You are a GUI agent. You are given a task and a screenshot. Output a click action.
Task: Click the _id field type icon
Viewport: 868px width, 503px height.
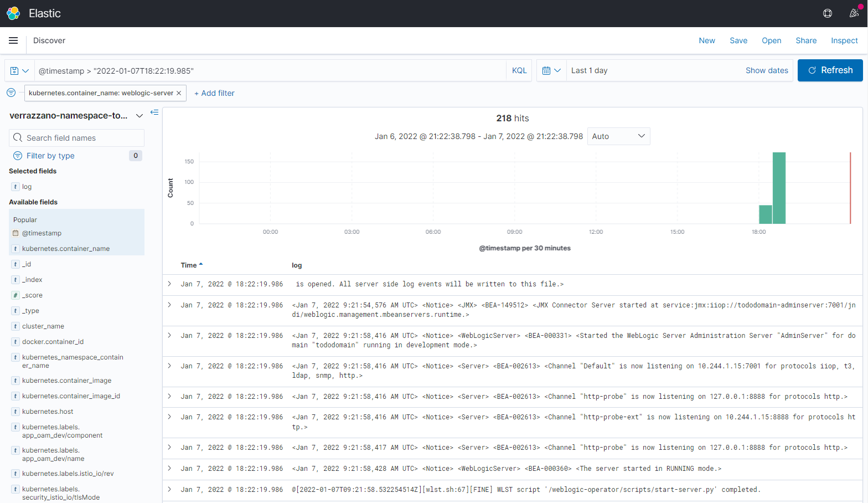[15, 264]
